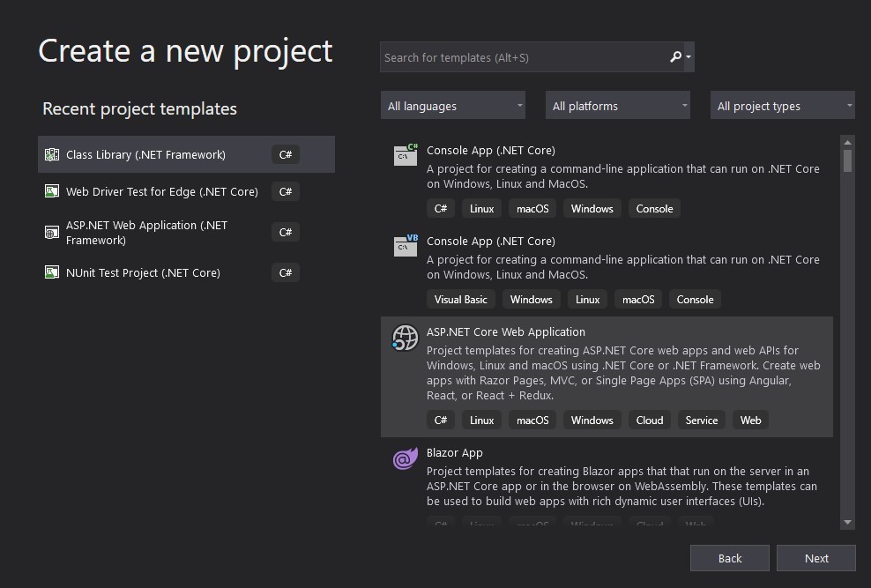Select Class Library (.NET Framework) recent template

[186, 154]
